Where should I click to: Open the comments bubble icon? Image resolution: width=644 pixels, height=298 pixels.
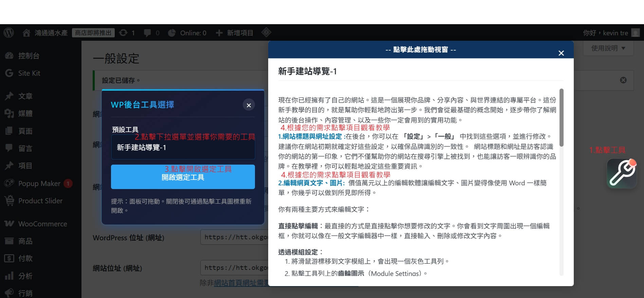point(147,33)
